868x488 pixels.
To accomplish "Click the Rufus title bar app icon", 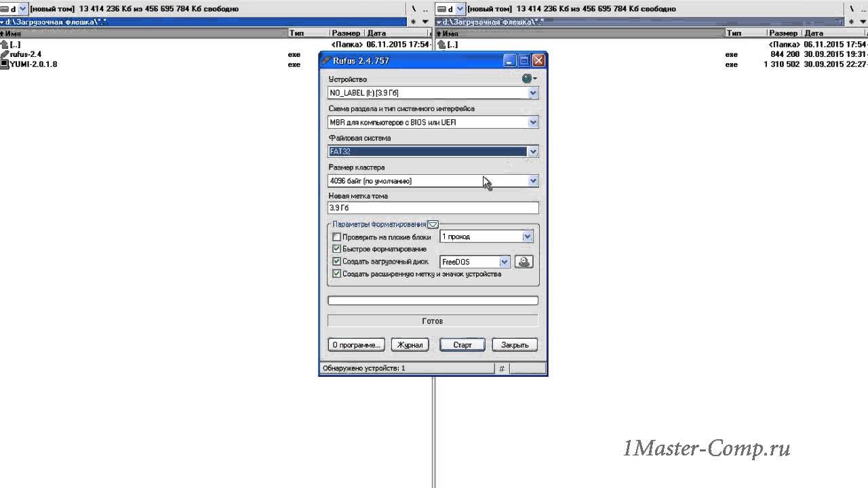I will point(326,60).
